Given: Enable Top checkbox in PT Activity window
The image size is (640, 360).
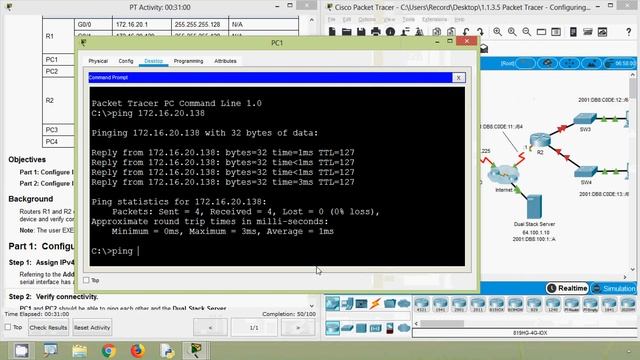Looking at the screenshot, I should pos(8,327).
